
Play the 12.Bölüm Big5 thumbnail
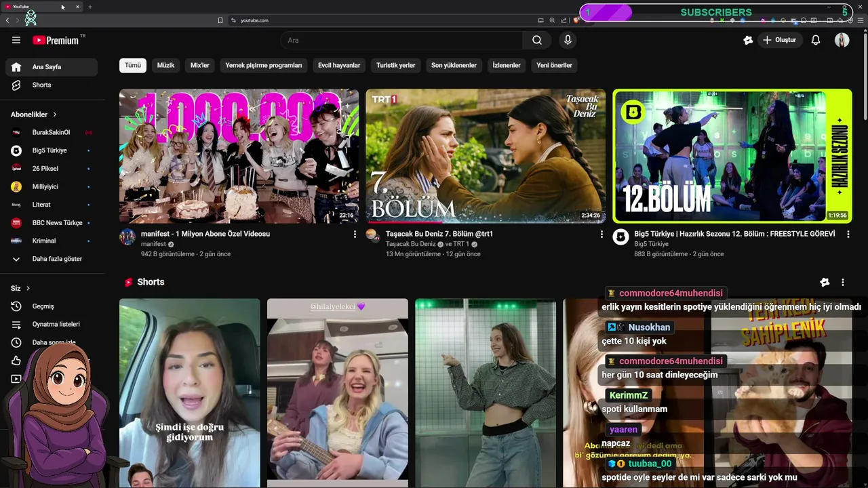pos(732,156)
